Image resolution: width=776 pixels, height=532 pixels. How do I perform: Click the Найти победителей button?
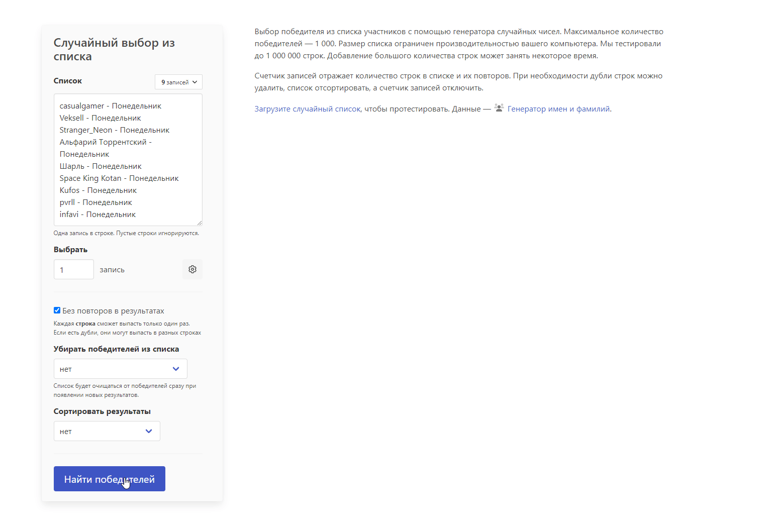coord(110,479)
